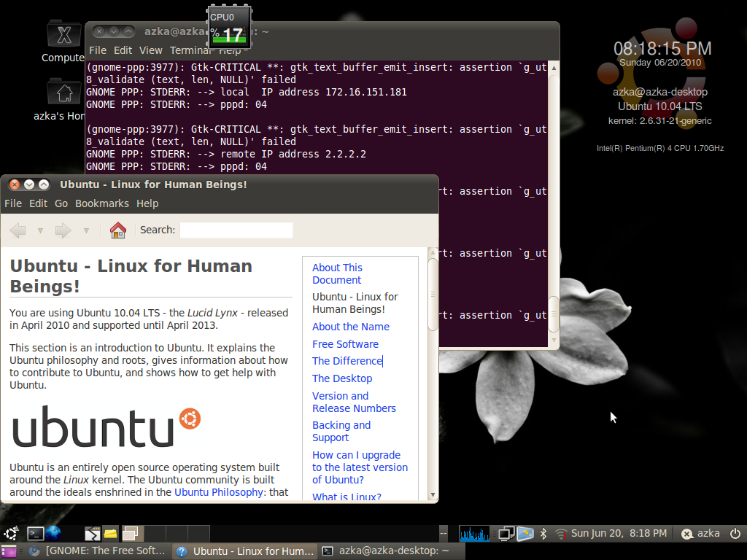The width and height of the screenshot is (747, 560).
Task: Close the Ubuntu help browser window
Action: (15, 184)
